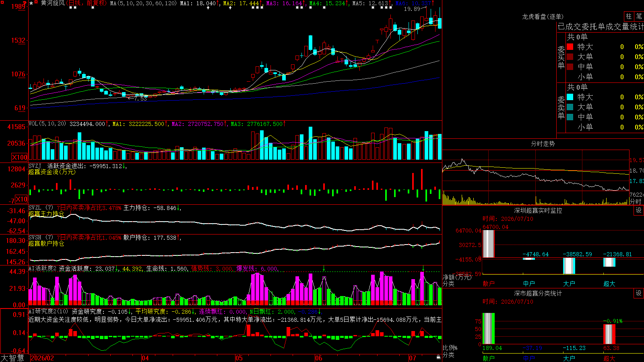This screenshot has height=362, width=644.
Task: Click the 活跃资金进出: -59951.312 readout
Action: [85, 166]
